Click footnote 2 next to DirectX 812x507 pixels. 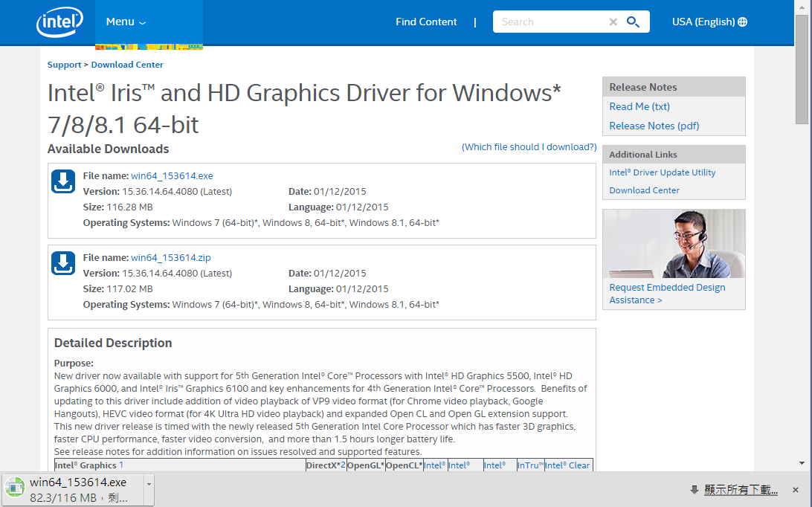[343, 465]
